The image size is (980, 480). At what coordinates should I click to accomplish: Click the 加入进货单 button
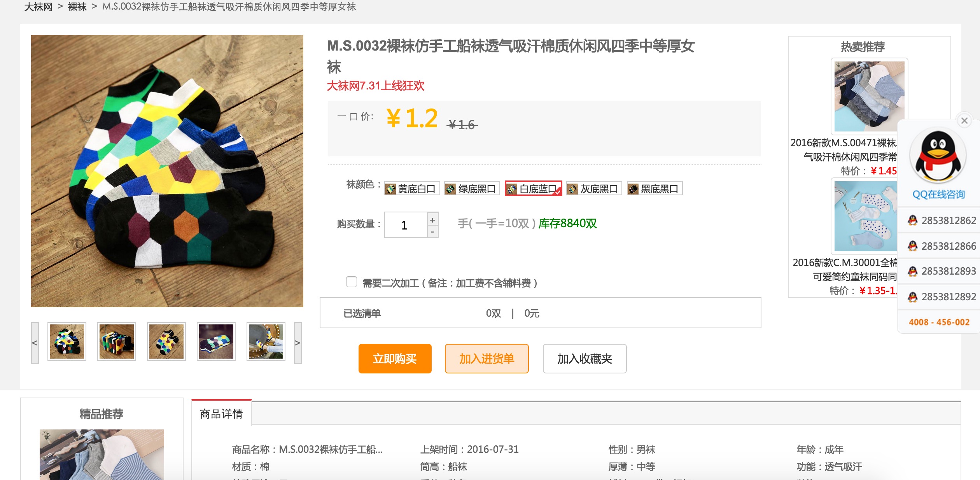486,358
